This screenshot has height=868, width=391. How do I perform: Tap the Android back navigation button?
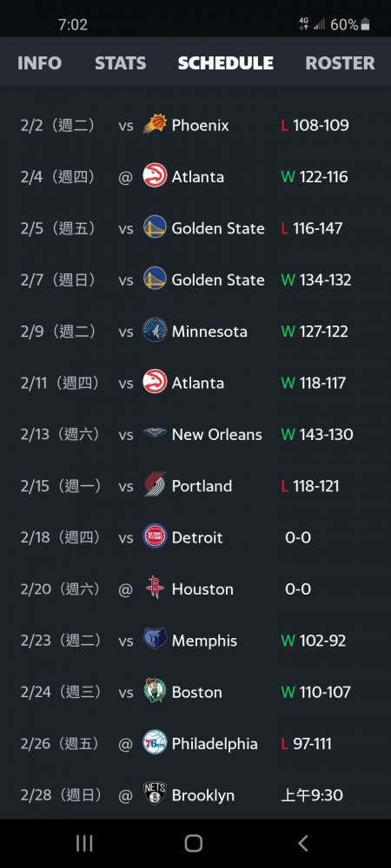click(303, 843)
